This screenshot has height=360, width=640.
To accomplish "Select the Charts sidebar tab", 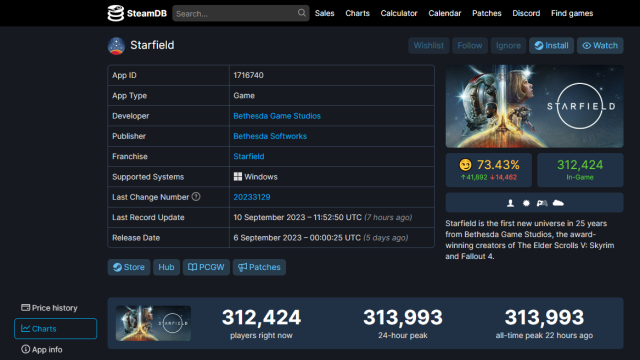I will [x=56, y=329].
